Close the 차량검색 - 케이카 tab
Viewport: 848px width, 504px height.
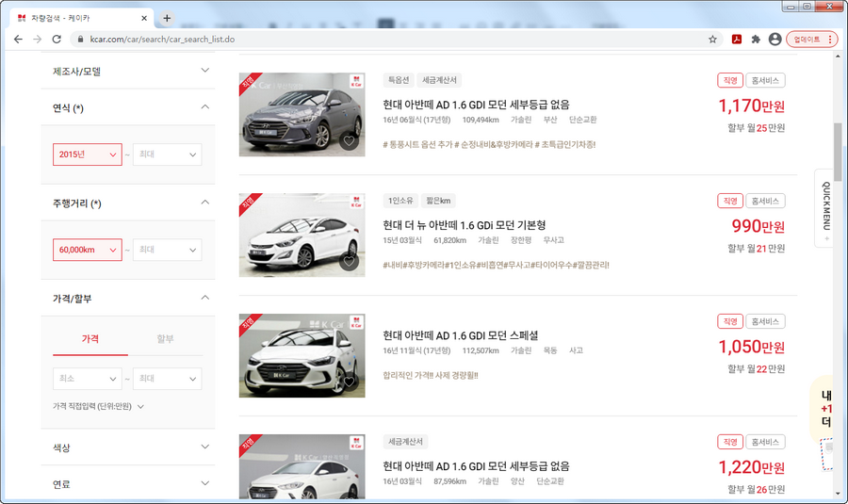point(144,18)
